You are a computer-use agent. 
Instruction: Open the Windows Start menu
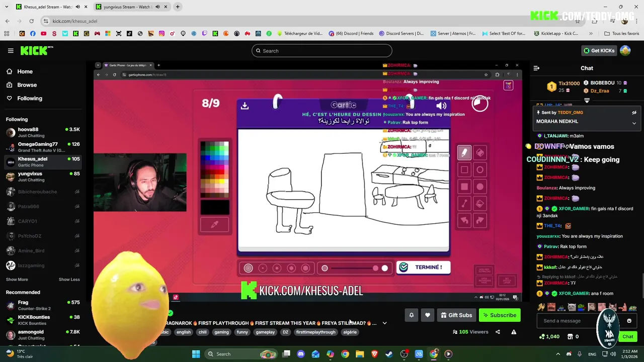click(196, 354)
